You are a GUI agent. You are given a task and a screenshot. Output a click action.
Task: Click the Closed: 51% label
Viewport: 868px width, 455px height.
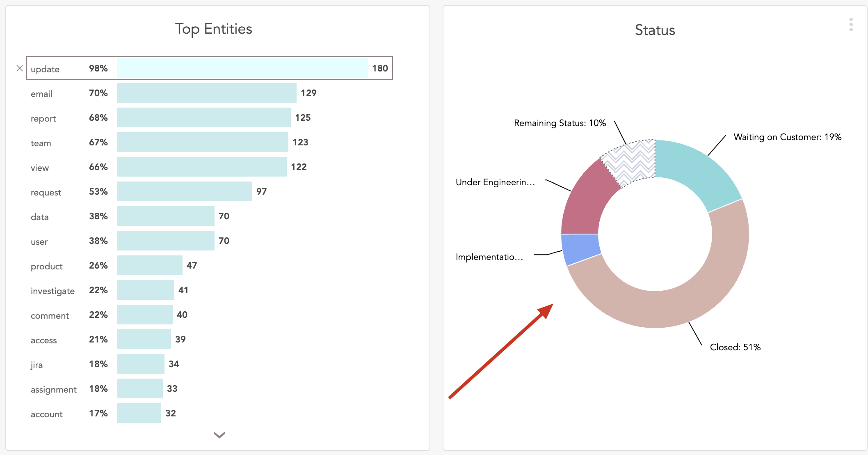click(735, 347)
